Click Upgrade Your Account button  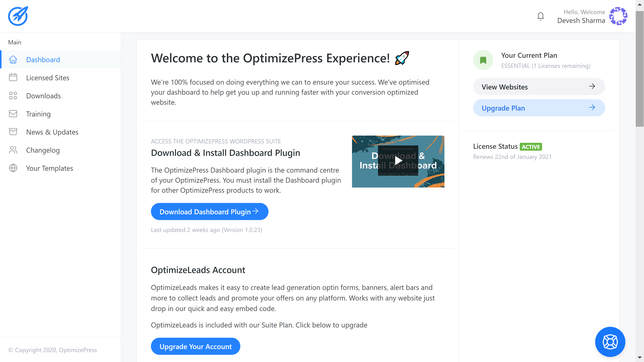[196, 346]
